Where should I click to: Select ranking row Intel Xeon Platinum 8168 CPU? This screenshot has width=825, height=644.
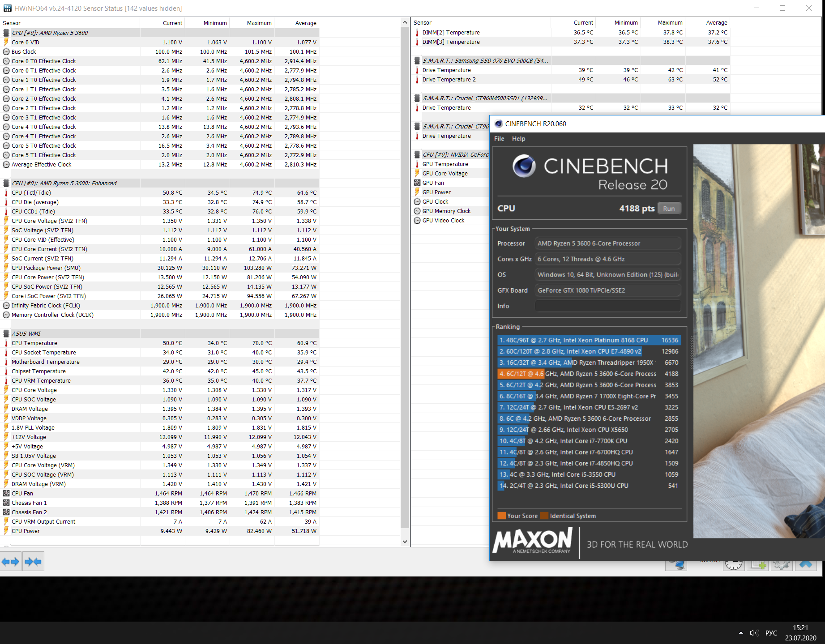coord(589,341)
